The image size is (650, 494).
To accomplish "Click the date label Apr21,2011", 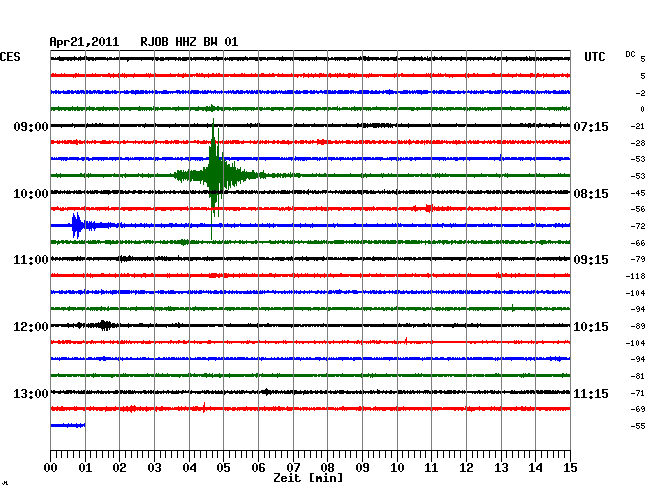I will coord(84,42).
